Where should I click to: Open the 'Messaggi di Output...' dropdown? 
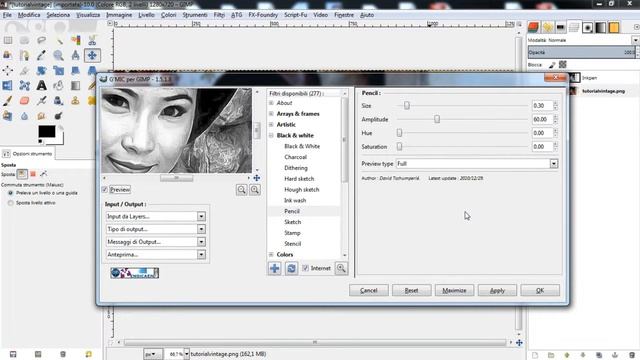click(x=156, y=242)
